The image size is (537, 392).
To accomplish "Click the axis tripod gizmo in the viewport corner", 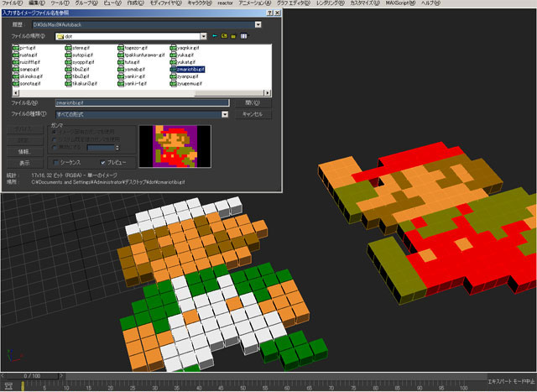I will pos(13,357).
